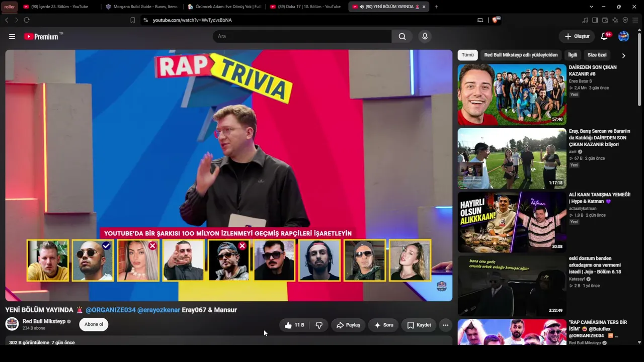Image resolution: width=644 pixels, height=362 pixels.
Task: Open the YouTube hamburger guide menu
Action: click(x=12, y=36)
